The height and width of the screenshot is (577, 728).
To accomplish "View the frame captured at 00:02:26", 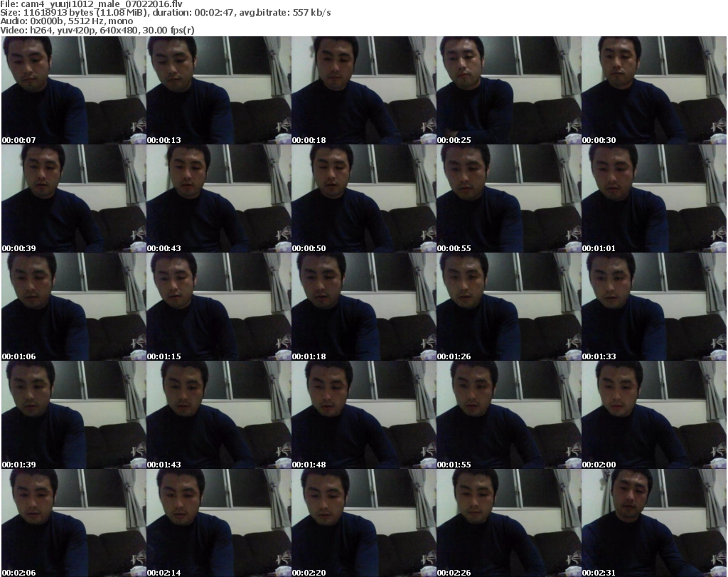I will [x=508, y=523].
